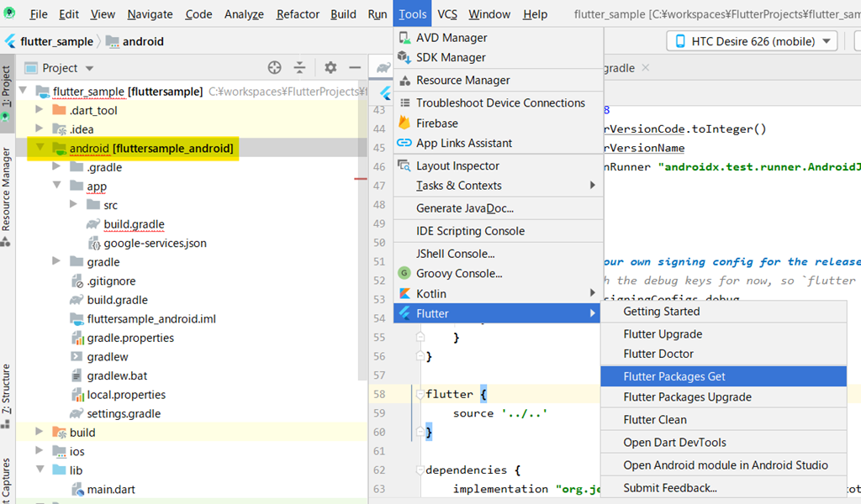The image size is (861, 504).
Task: Open the HTC Desire 626 device dropdown
Action: 753,41
